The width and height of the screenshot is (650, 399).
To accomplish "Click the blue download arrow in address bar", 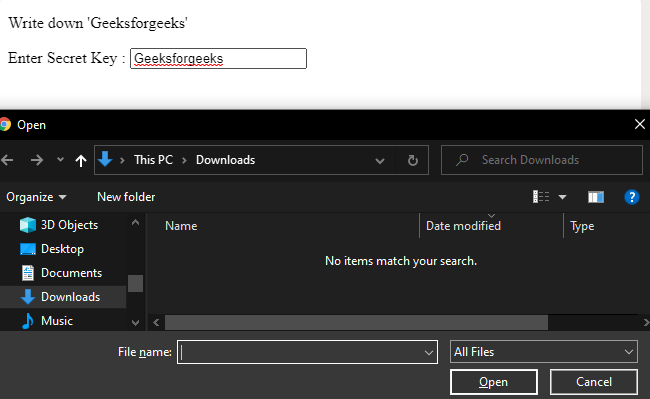I will (105, 159).
